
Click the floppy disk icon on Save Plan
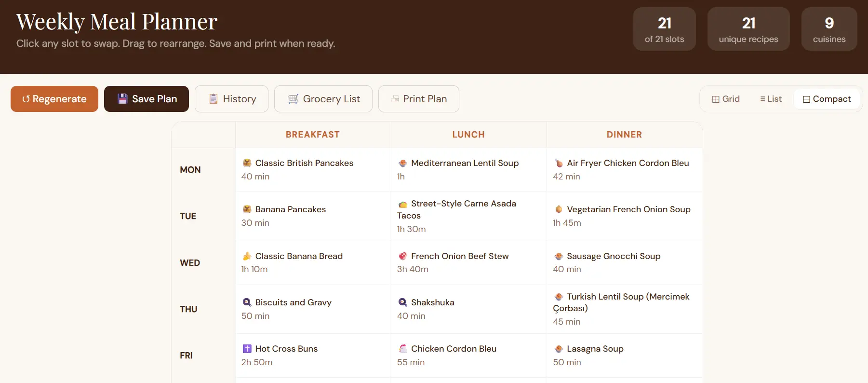pos(122,99)
